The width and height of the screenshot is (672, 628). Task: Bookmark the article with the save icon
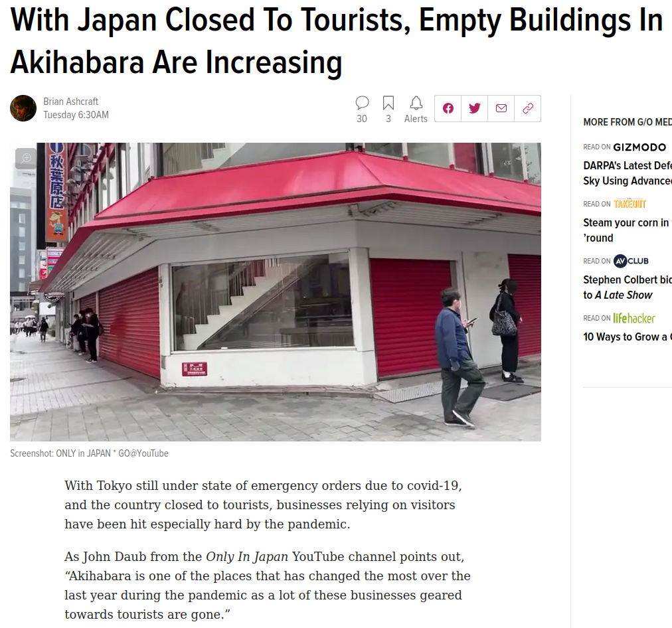pos(388,104)
